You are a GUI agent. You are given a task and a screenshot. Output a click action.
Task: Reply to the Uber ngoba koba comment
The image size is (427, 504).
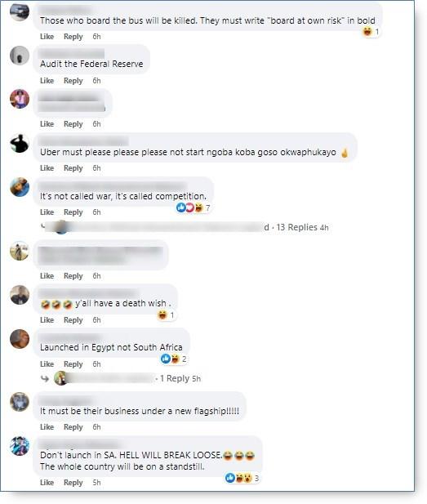[x=73, y=168]
